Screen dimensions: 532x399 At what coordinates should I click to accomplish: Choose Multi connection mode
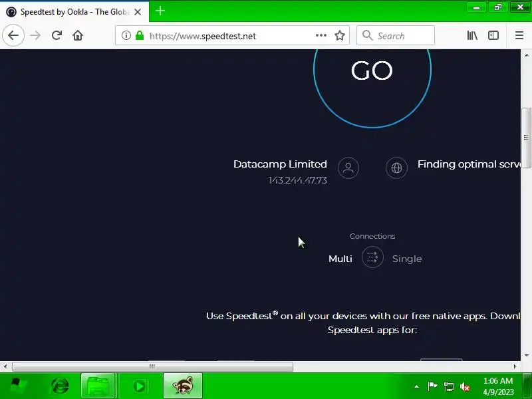pos(340,259)
